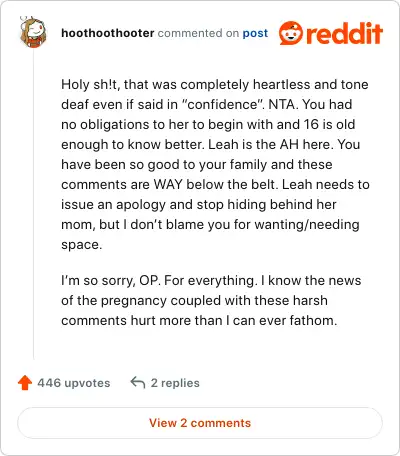Click the reddit wordmark text
The width and height of the screenshot is (400, 456).
coord(344,33)
